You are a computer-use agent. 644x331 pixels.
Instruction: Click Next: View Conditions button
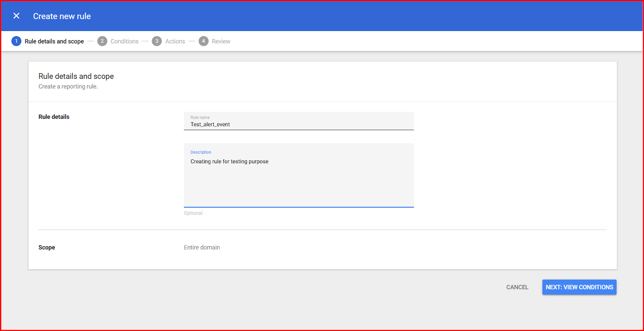(579, 287)
